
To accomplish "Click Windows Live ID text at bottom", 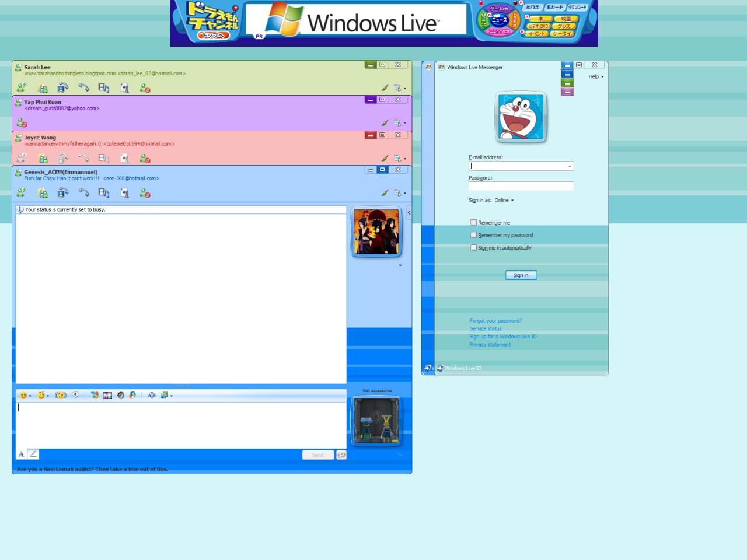I will (x=463, y=368).
